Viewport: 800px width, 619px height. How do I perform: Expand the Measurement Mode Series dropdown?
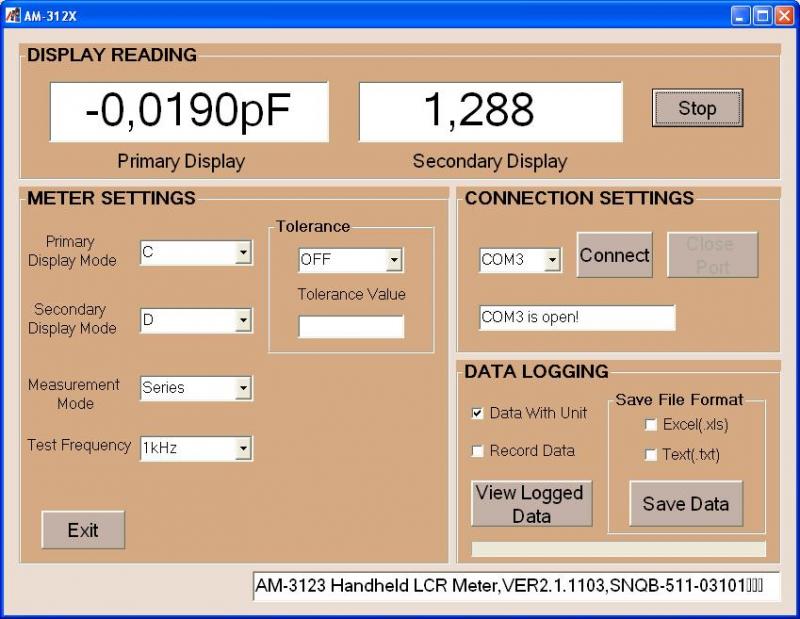click(x=196, y=388)
